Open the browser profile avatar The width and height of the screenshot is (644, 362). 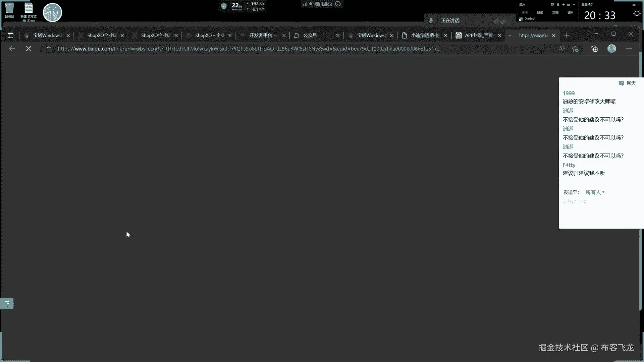click(612, 49)
